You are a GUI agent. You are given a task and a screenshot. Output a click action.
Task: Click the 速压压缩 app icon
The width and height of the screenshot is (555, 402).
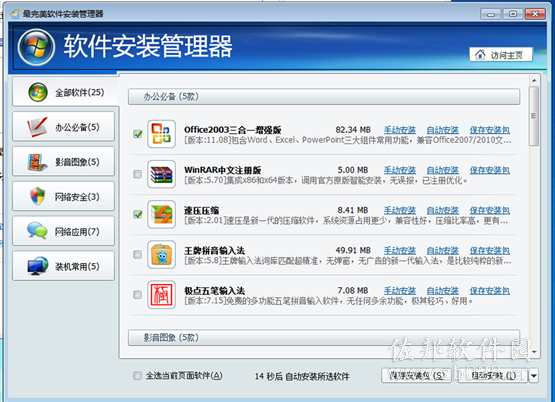[161, 214]
